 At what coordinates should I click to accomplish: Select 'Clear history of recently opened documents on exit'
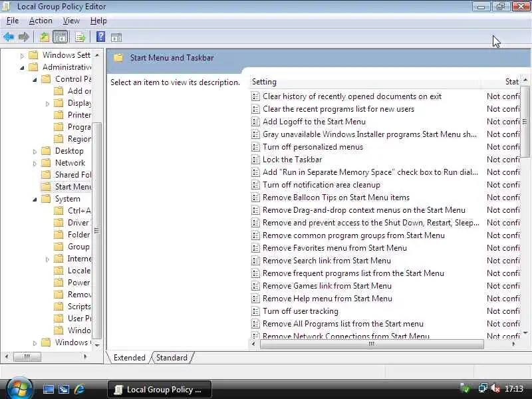pos(352,96)
